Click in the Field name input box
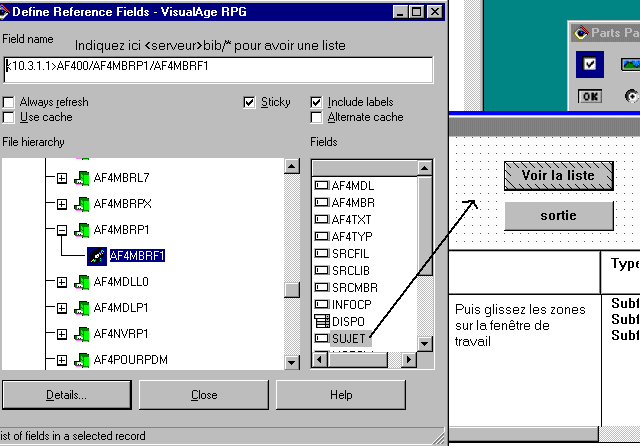640x446 pixels. click(x=218, y=68)
